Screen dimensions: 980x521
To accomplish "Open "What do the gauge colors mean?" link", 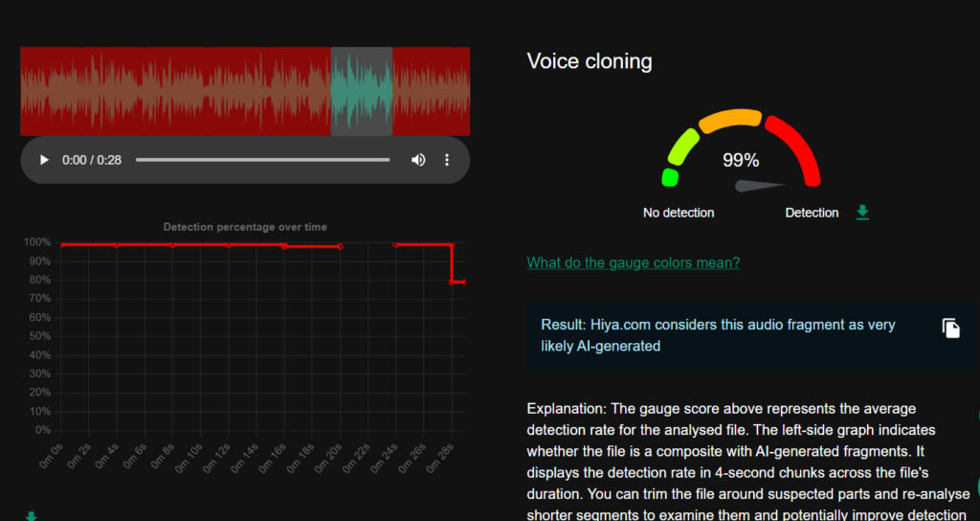I will pos(633,262).
